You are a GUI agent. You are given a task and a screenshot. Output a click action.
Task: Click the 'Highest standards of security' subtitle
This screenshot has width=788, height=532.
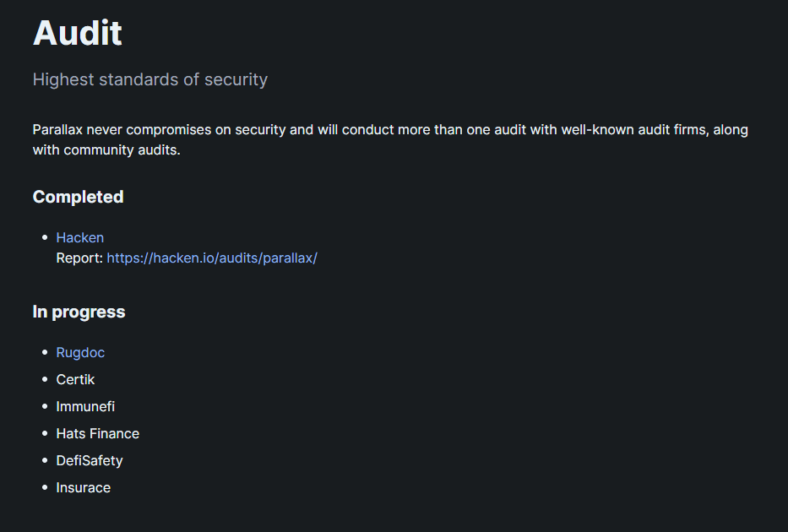[149, 79]
